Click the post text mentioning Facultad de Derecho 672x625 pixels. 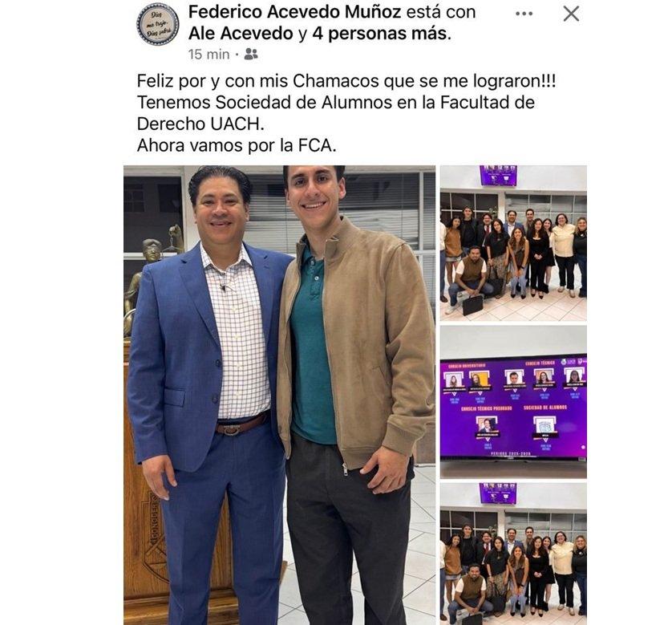pos(335,103)
